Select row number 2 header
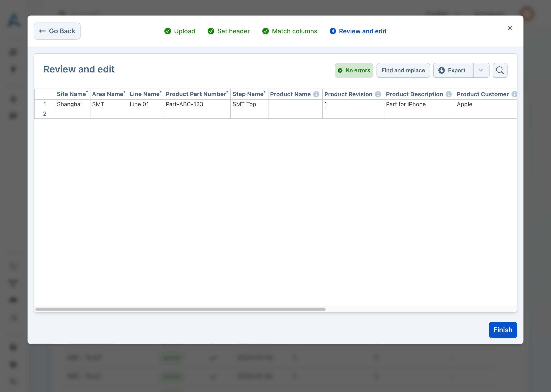 point(45,114)
